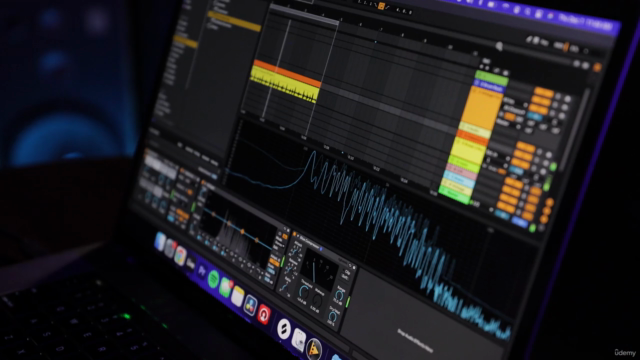Open the red app icon beside DaVinci Resolve

264,314
